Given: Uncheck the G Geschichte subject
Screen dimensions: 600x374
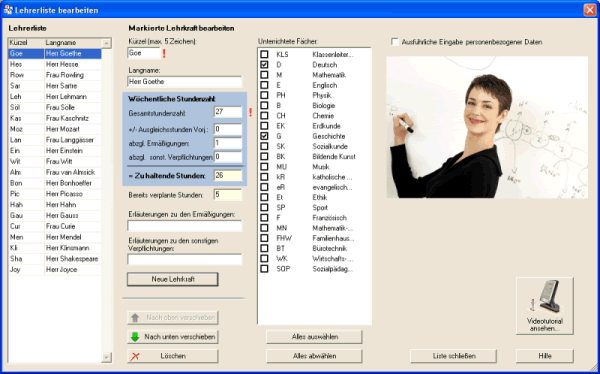Looking at the screenshot, I should (264, 136).
